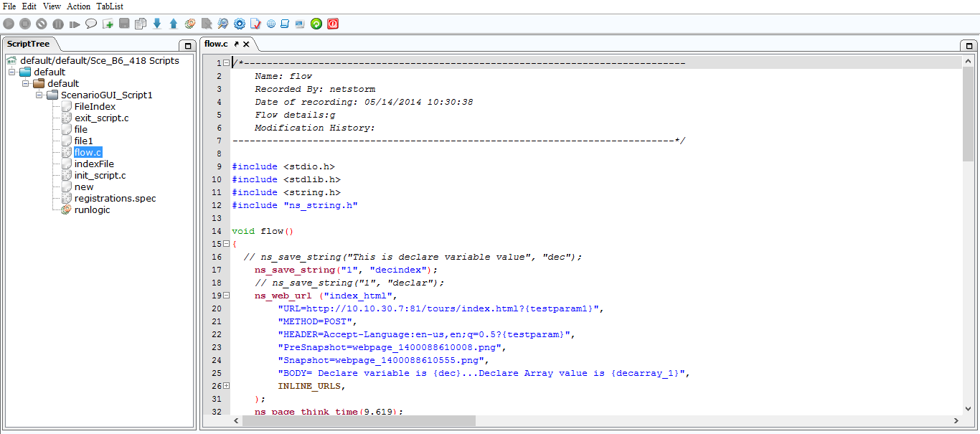Select 'file' in the script tree

click(x=81, y=129)
